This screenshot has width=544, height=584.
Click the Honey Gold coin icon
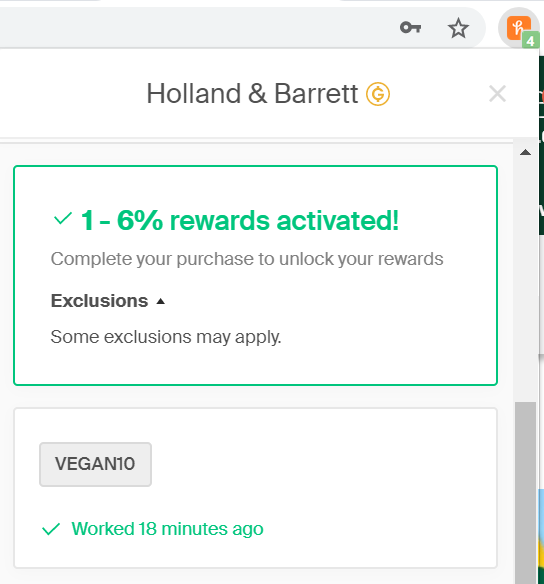[x=378, y=94]
